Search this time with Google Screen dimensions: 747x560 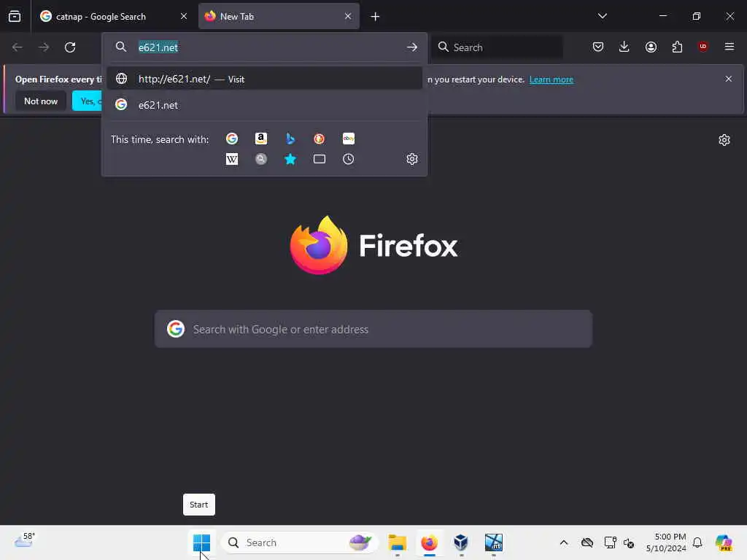click(232, 139)
